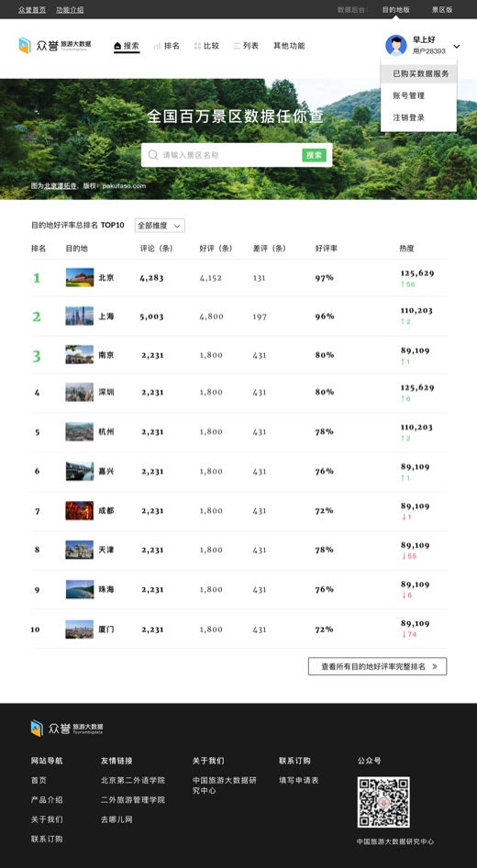Click the 评论（条）column header
The image size is (477, 868).
(x=157, y=249)
